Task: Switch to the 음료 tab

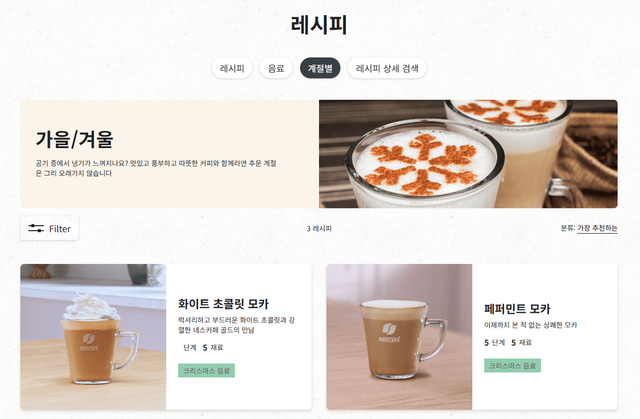Action: [x=276, y=68]
